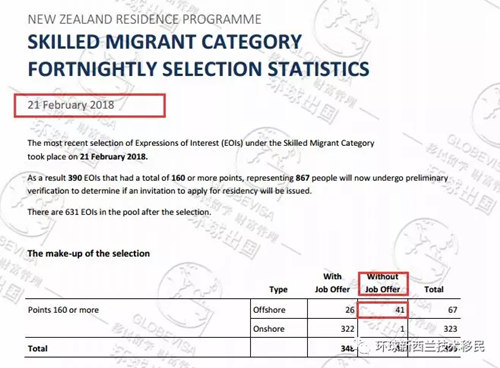Click the Onshore with job offer value 322
Viewport: 500px width, 368px height.
pos(347,329)
